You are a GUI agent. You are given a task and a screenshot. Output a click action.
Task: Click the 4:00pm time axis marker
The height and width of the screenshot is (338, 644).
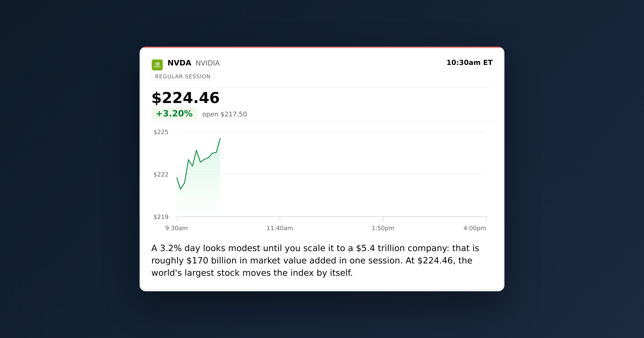pos(475,228)
